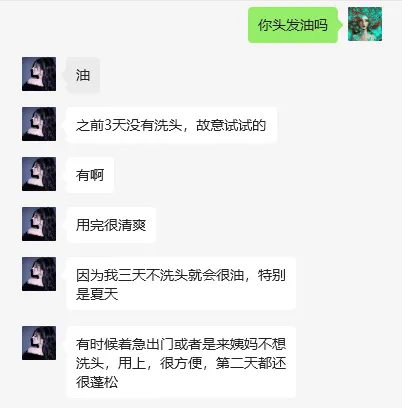Select the avatar next to '用完很清爽'
402x408 pixels.
coord(39,224)
